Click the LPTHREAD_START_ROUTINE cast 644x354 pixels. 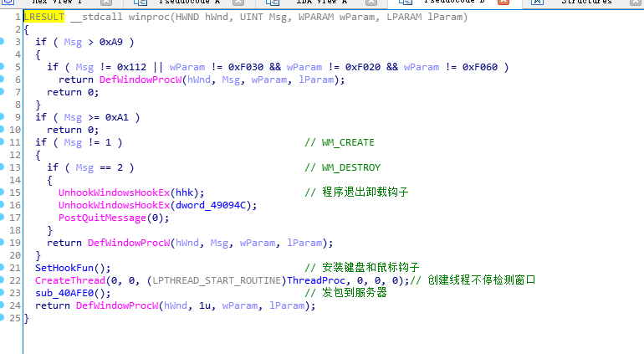click(217, 280)
